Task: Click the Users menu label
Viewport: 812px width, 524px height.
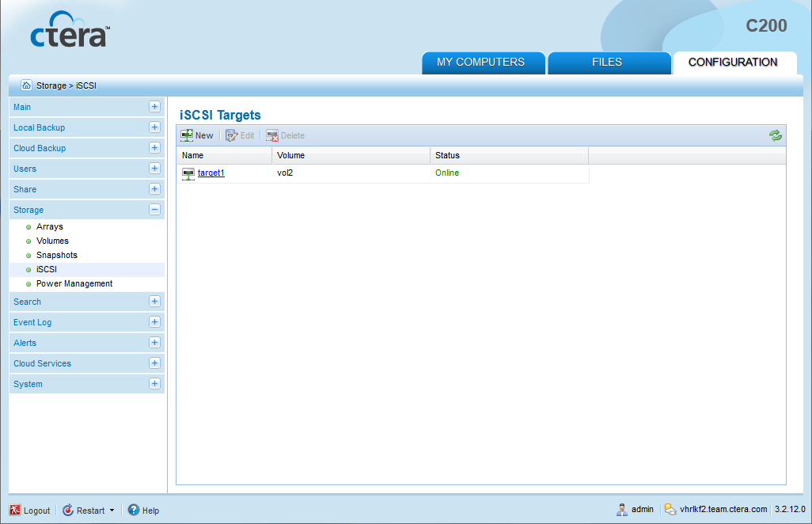Action: (25, 169)
